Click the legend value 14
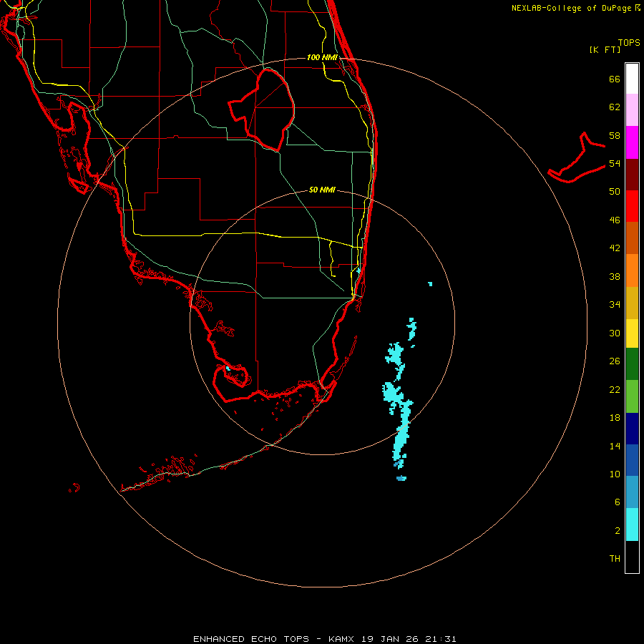 tap(615, 446)
